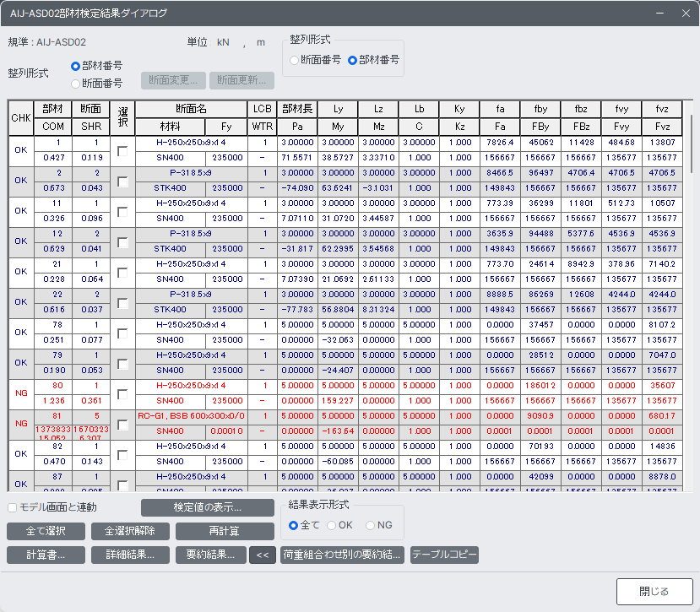The image size is (700, 612).
Task: Click 全選択解除 button
Action: pyautogui.click(x=130, y=531)
